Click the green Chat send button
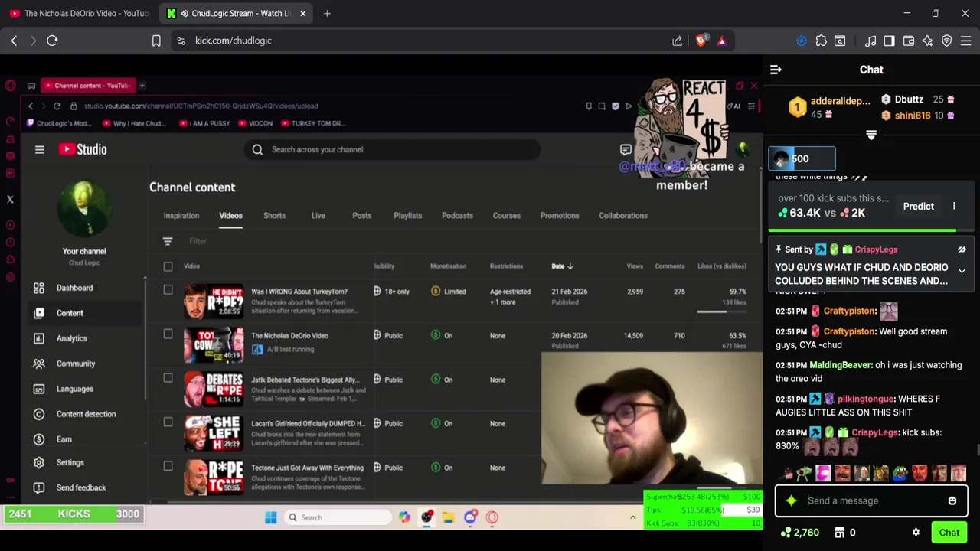980x551 pixels. tap(949, 533)
